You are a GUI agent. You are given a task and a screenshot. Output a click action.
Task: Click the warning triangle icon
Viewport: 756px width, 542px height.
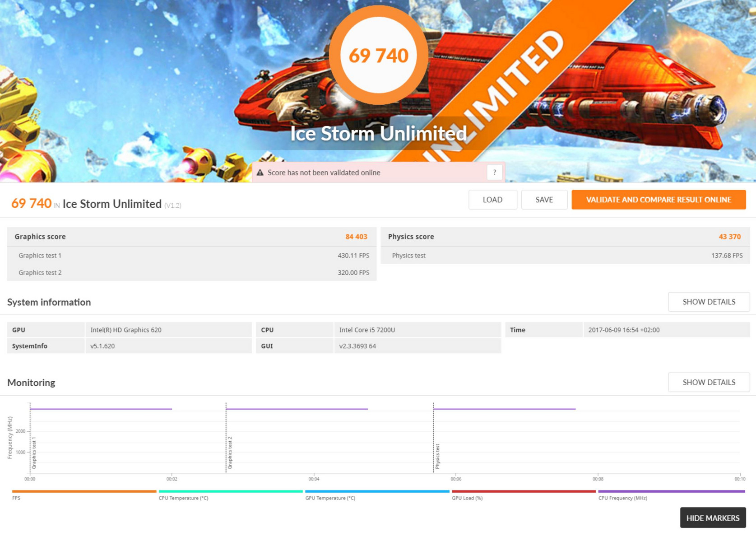pos(260,173)
